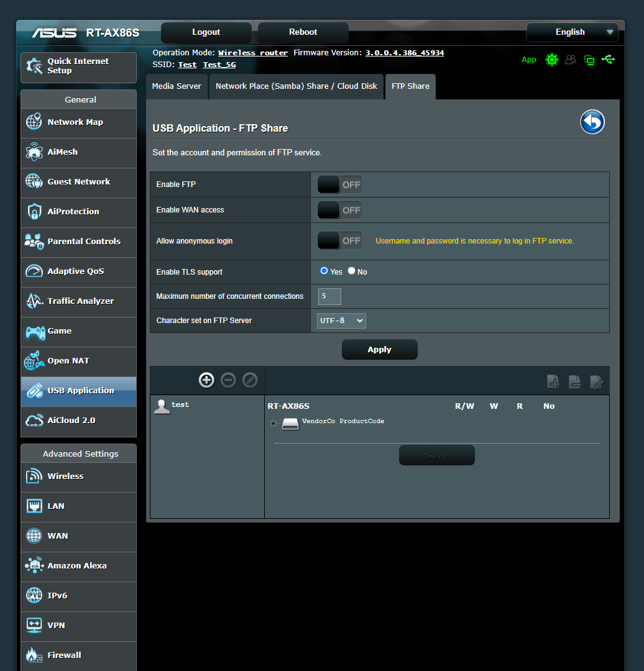Click the green settings gear status icon
This screenshot has height=671, width=644.
click(552, 60)
